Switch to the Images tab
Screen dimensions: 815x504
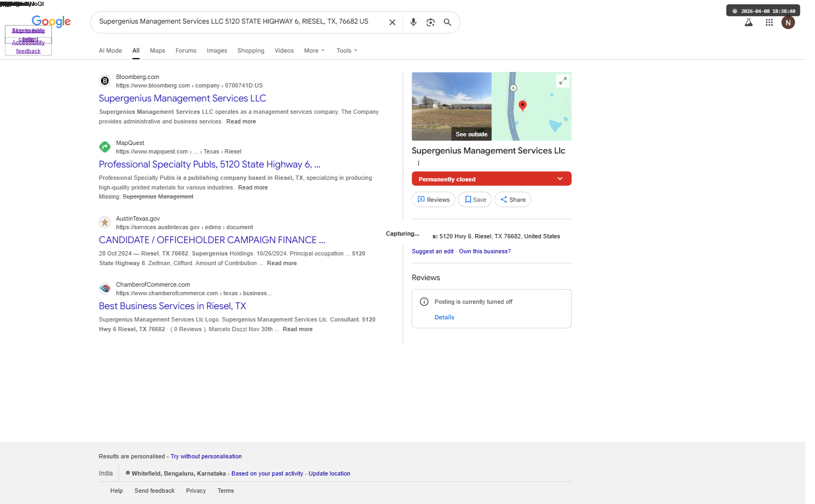[x=217, y=50]
